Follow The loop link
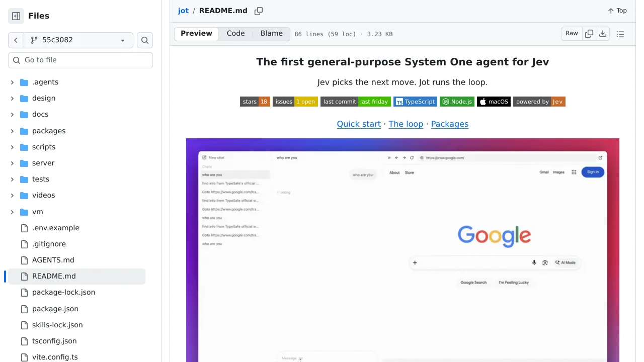The width and height of the screenshot is (644, 362). point(406,124)
